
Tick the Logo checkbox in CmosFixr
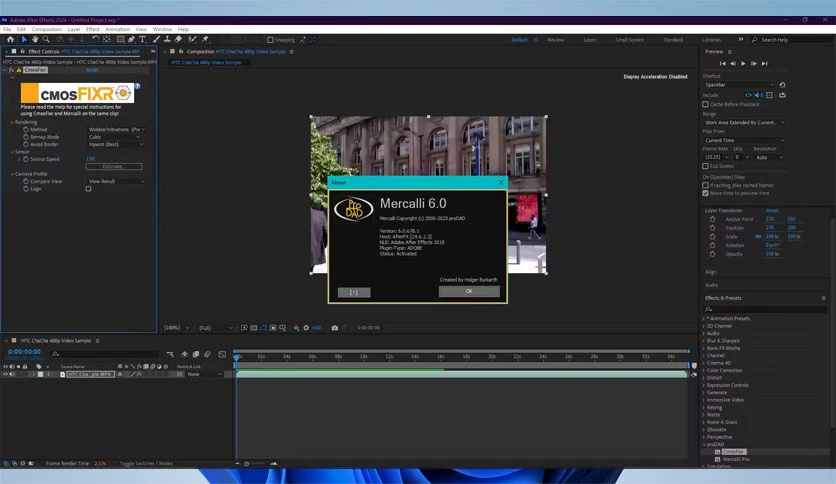click(89, 189)
